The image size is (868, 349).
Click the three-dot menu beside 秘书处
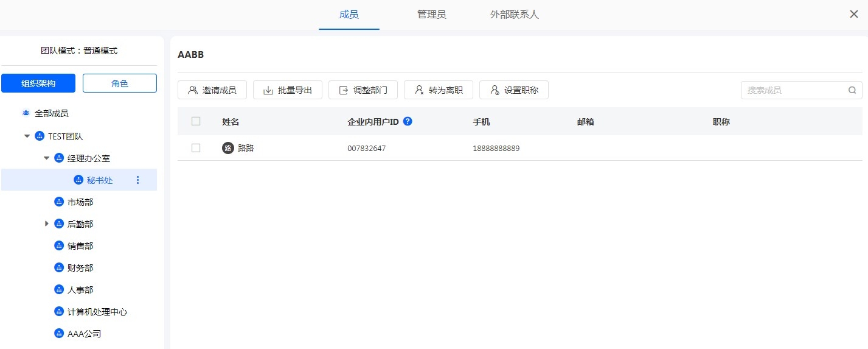137,180
